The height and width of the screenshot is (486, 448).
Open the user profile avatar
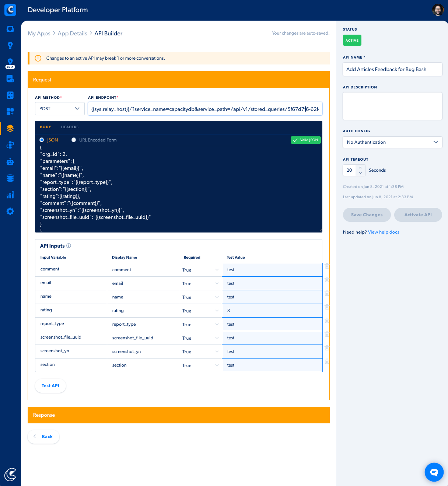438,10
